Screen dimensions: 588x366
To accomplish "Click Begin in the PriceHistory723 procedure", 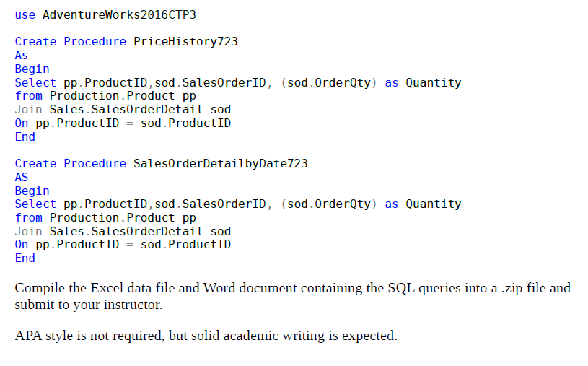I will click(x=32, y=69).
